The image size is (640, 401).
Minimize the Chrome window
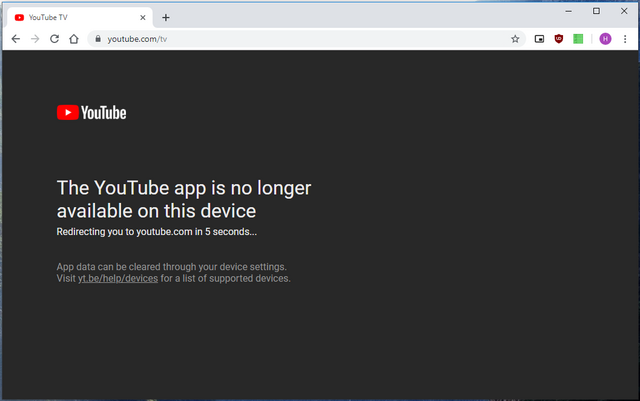tap(568, 11)
